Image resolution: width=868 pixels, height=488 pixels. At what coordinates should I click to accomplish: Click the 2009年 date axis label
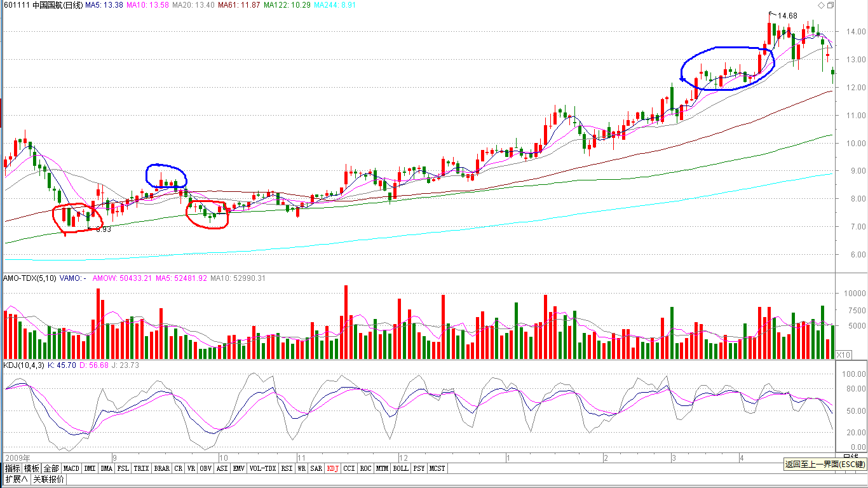(x=17, y=457)
